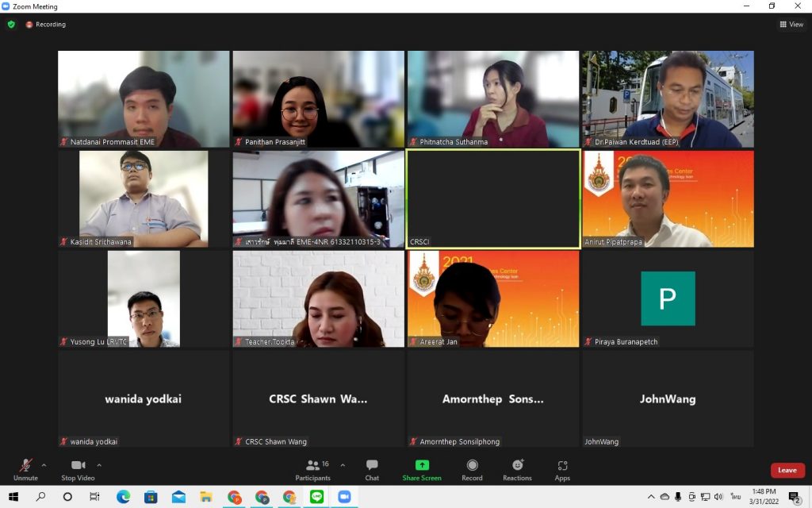Click the red Leave button
The height and width of the screenshot is (508, 812).
[x=787, y=470]
